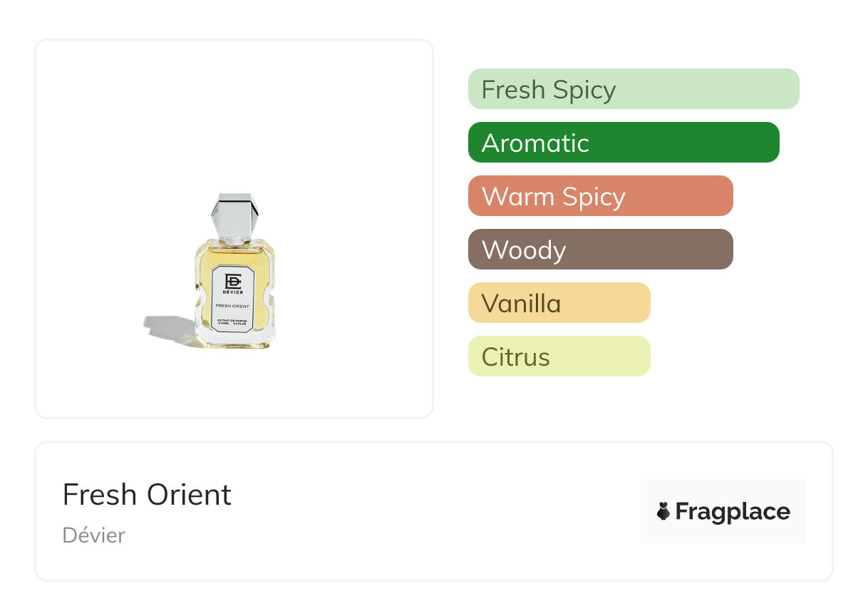Image resolution: width=868 pixels, height=616 pixels.
Task: Click the DÉVIER wordmark on the bottle label
Action: (233, 293)
